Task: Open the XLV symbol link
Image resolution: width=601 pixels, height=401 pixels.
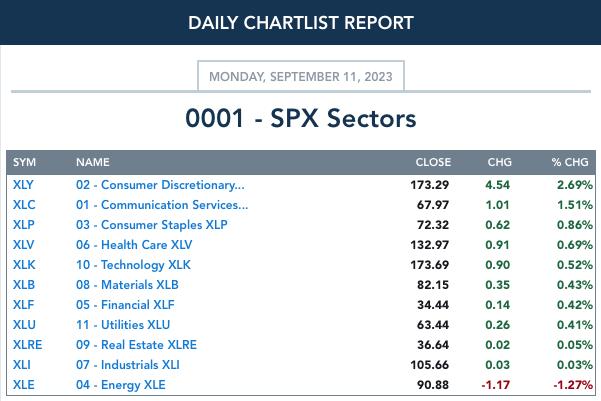Action: coord(23,245)
